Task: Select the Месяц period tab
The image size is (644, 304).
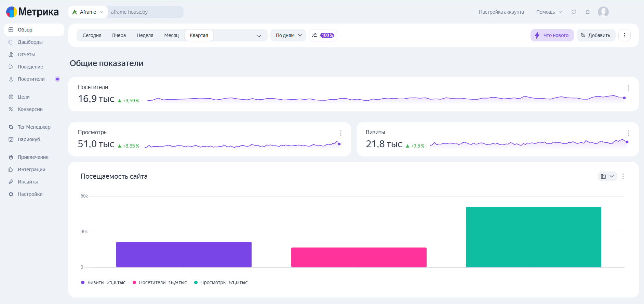Action: (171, 35)
